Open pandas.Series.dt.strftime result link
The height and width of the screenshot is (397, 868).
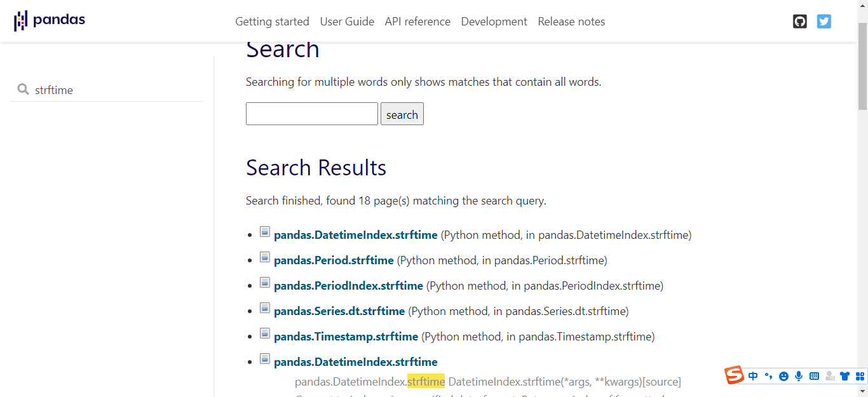tap(339, 311)
